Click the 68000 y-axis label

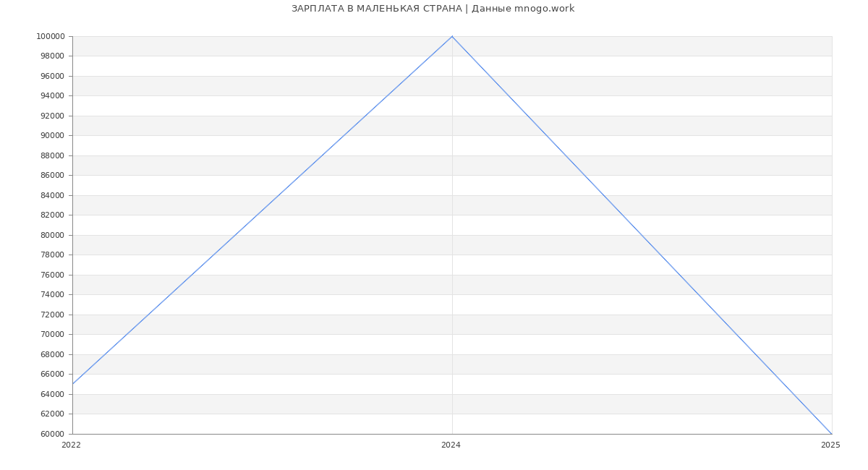coord(52,354)
